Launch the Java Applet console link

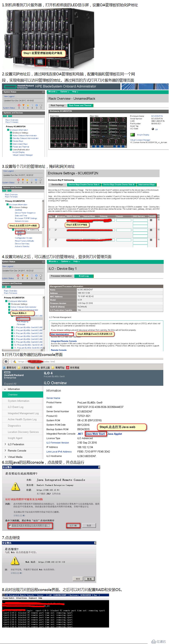(114, 434)
